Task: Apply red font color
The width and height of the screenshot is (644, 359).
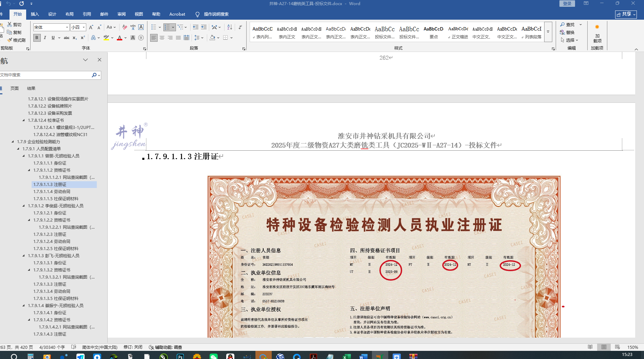Action: pyautogui.click(x=120, y=38)
